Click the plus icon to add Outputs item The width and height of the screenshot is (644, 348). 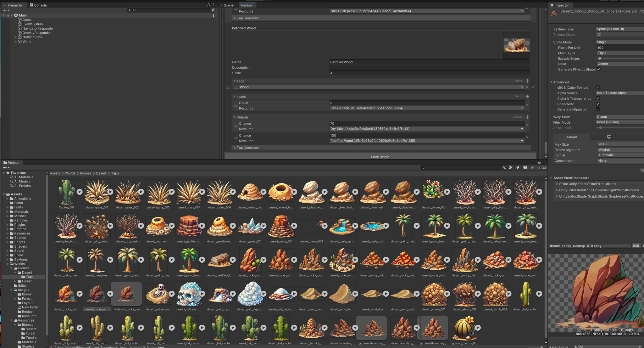point(527,117)
